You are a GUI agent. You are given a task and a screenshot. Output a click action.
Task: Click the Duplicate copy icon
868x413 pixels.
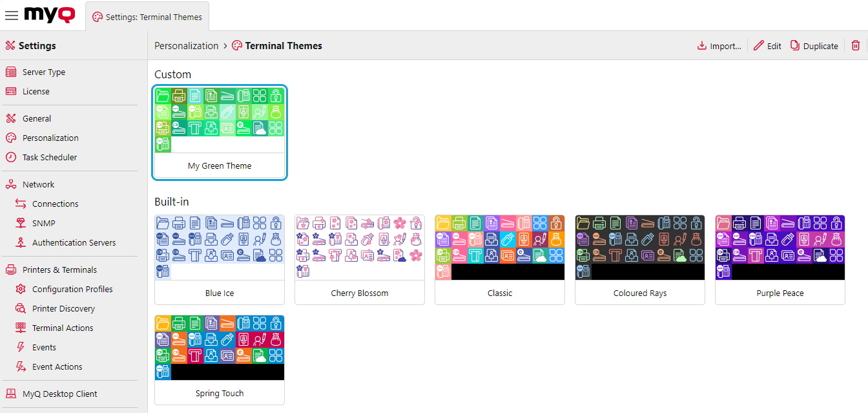795,46
